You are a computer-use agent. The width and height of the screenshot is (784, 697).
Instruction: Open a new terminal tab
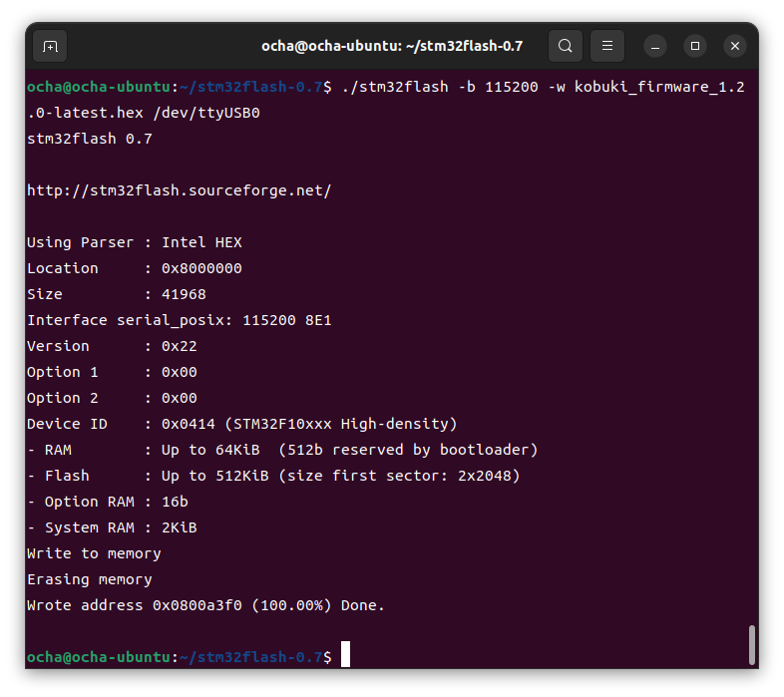[x=50, y=46]
